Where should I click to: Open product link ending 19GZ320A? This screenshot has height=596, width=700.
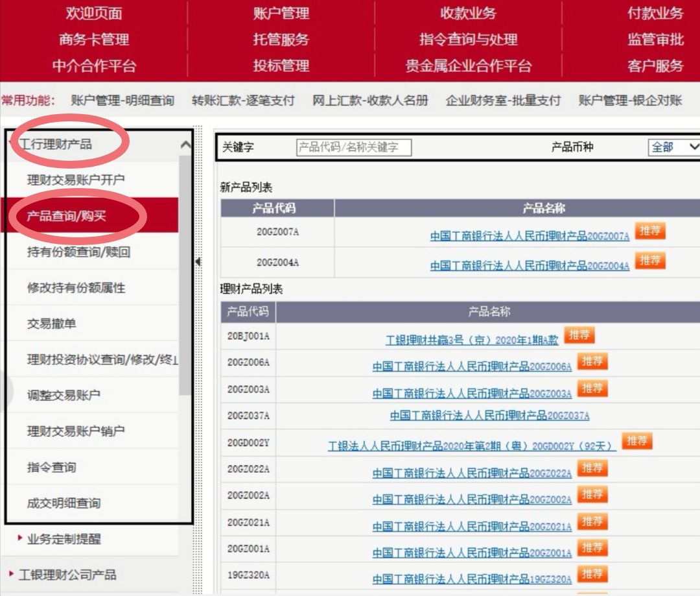(x=472, y=579)
